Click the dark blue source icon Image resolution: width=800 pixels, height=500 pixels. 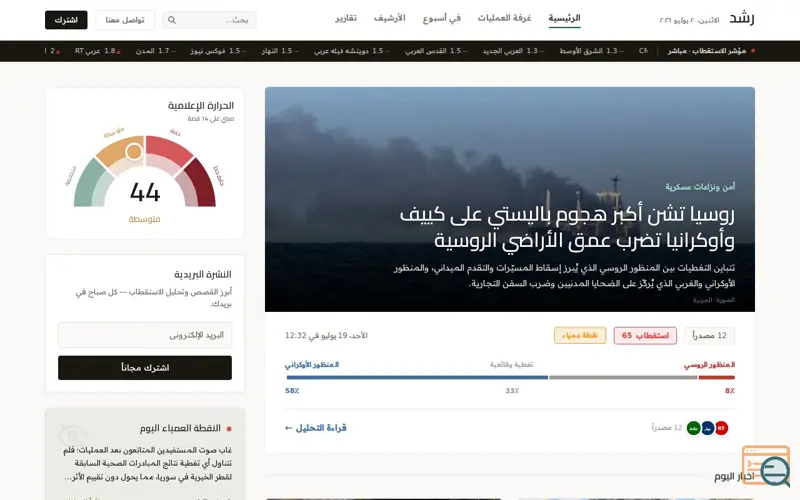click(x=708, y=428)
